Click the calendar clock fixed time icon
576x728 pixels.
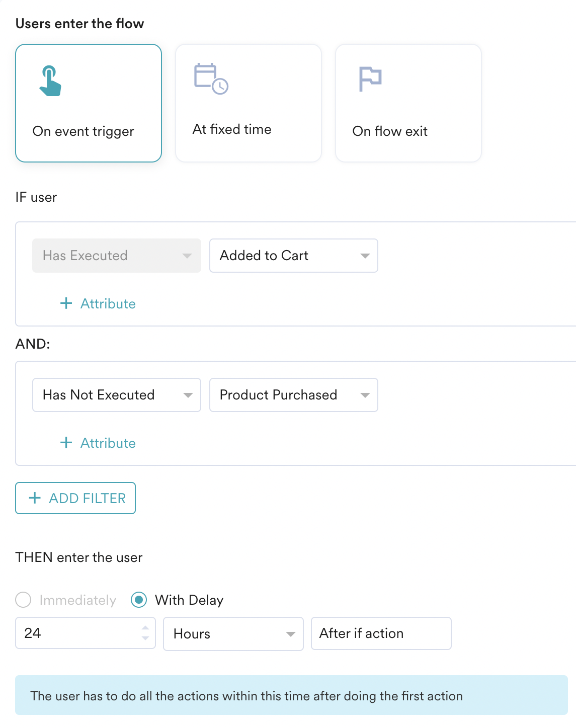coord(211,78)
